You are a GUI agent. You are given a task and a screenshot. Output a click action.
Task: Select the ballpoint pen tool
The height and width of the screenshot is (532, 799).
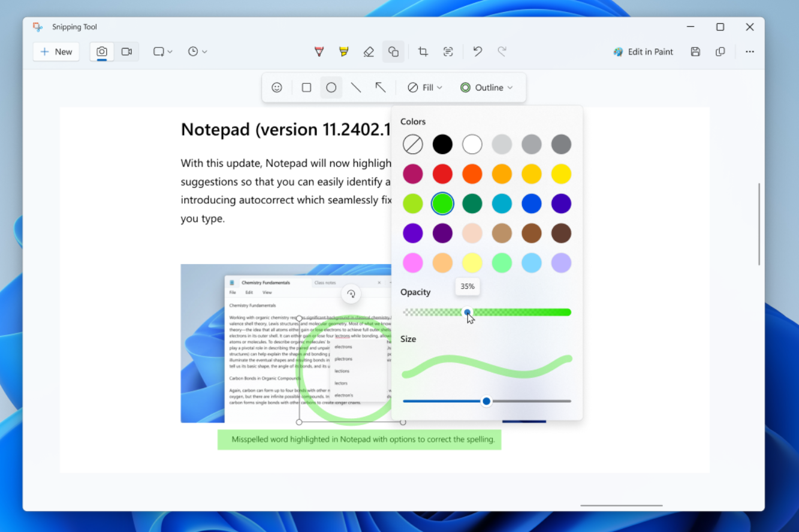(x=319, y=52)
